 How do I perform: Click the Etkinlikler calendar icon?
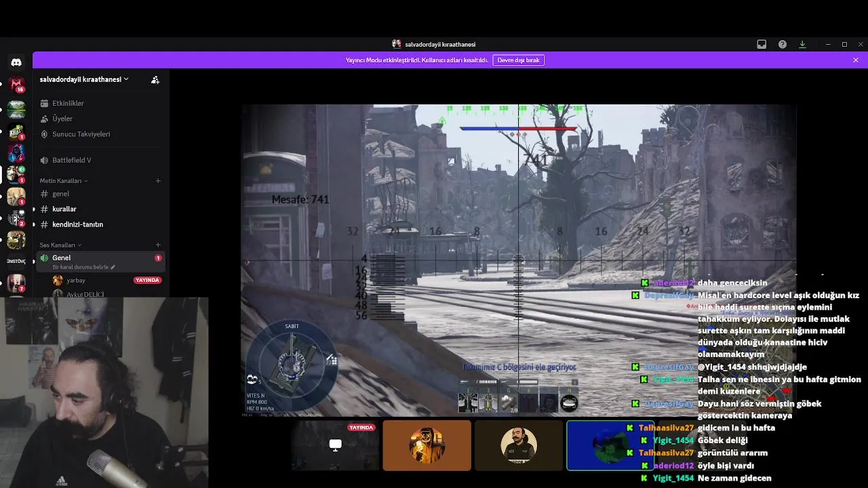click(x=45, y=103)
